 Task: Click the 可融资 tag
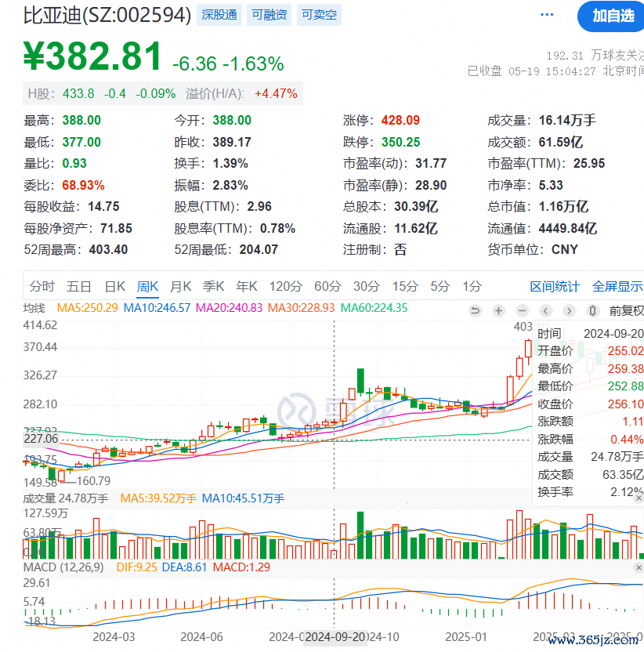tap(269, 15)
